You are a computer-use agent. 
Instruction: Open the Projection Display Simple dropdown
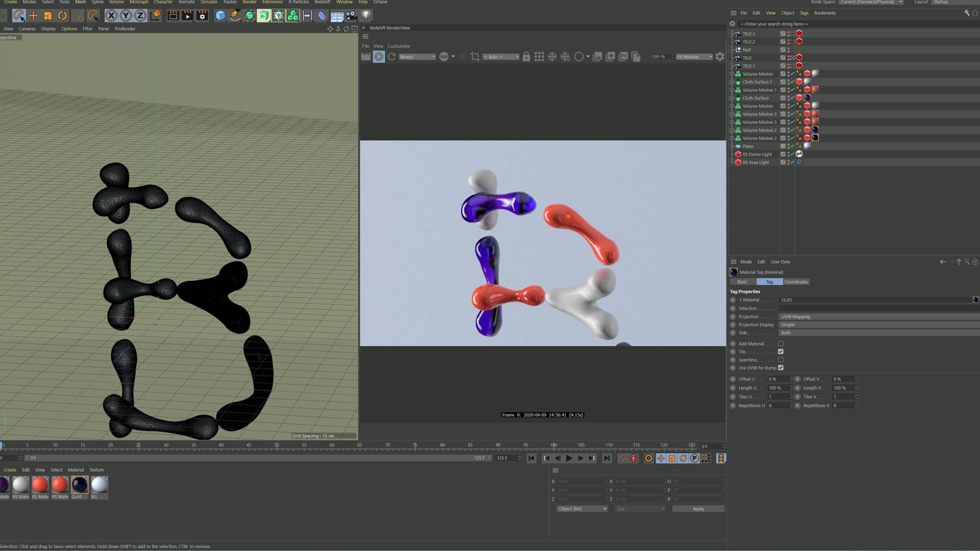tap(879, 325)
